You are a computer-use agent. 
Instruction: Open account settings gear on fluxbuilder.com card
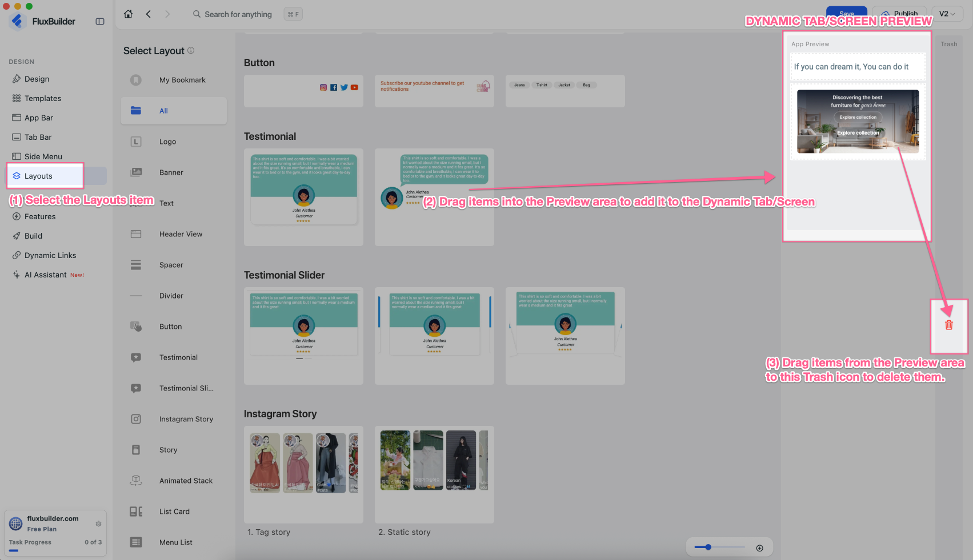click(98, 523)
